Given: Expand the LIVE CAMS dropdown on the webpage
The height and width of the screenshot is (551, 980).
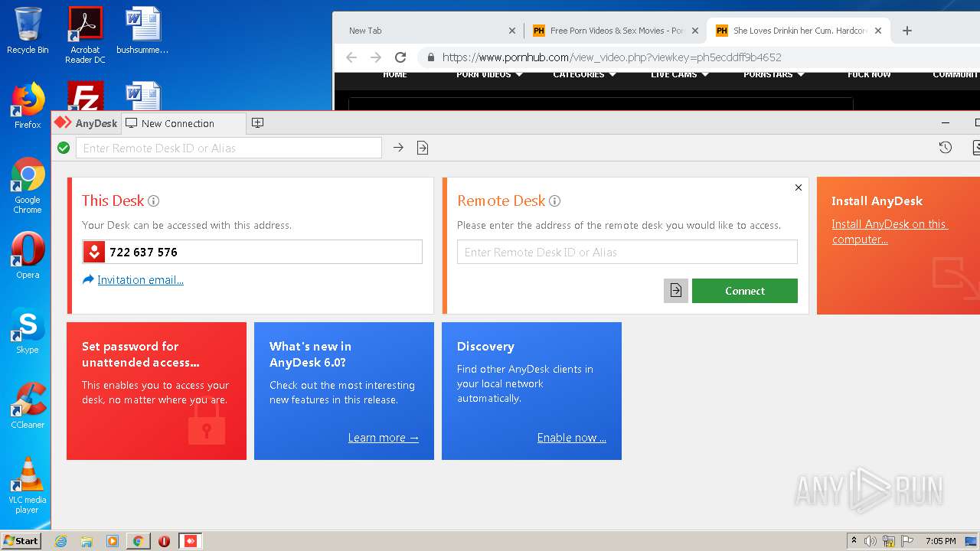Looking at the screenshot, I should 679,74.
